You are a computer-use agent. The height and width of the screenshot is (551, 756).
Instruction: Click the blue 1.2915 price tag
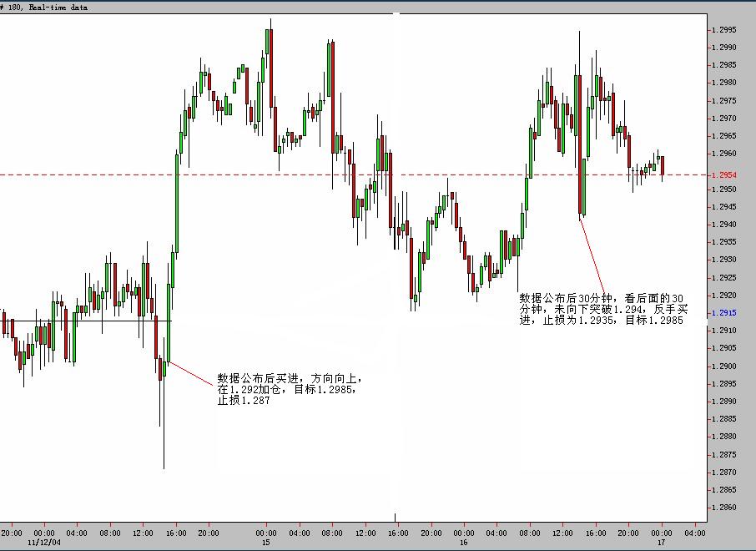pyautogui.click(x=724, y=313)
